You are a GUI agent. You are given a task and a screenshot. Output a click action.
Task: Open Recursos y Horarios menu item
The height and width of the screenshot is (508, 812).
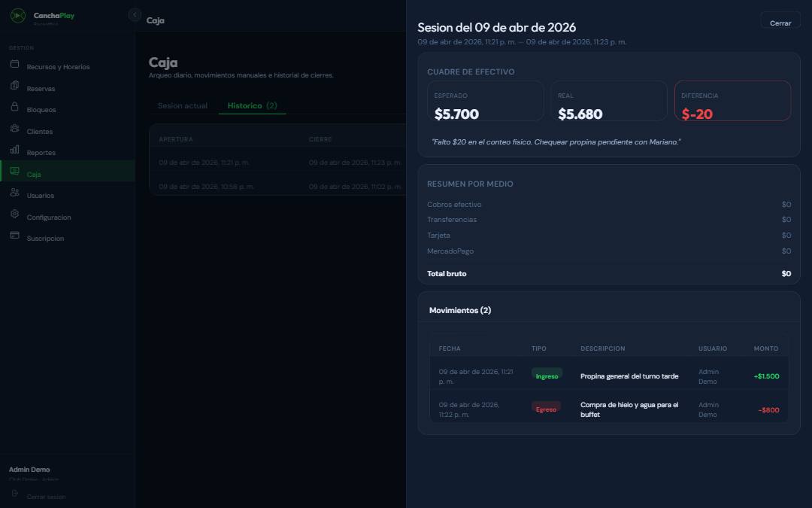pos(68,67)
